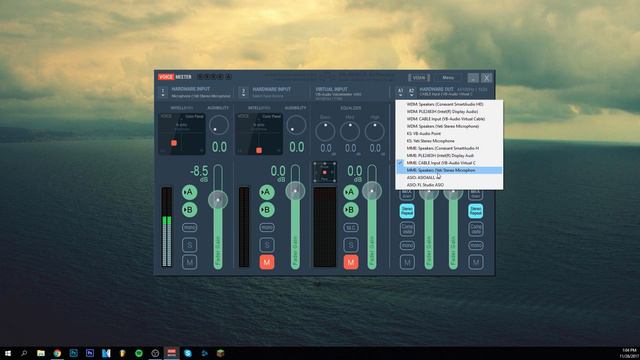Open the Voicemeeter Menu button
Viewport: 640px width, 360px height.
[448, 78]
